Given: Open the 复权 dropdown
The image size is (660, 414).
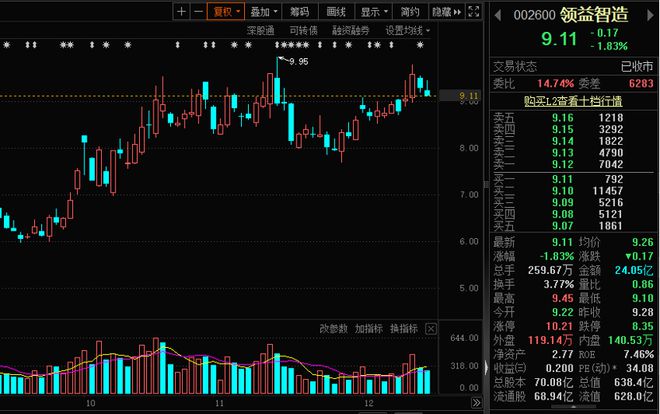Looking at the screenshot, I should [x=226, y=11].
